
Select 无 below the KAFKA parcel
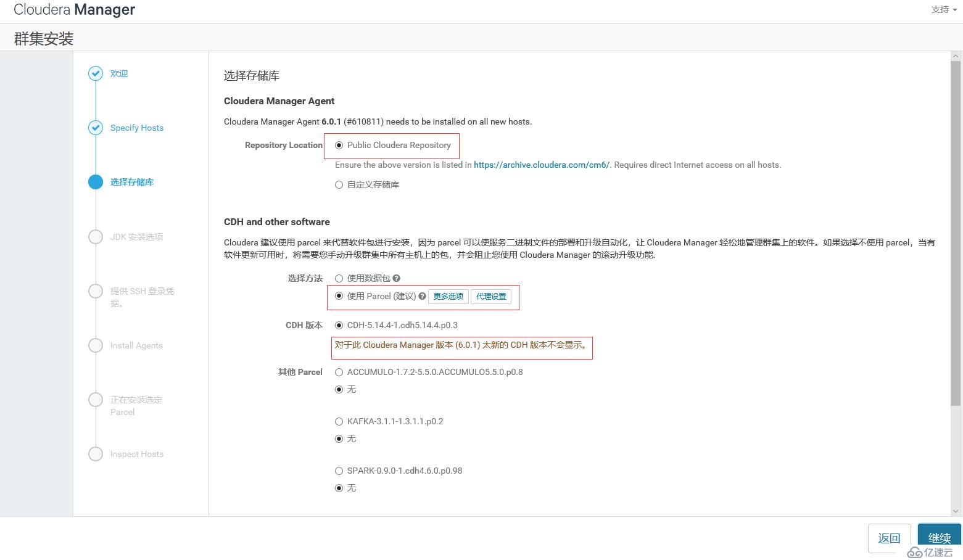tap(339, 439)
